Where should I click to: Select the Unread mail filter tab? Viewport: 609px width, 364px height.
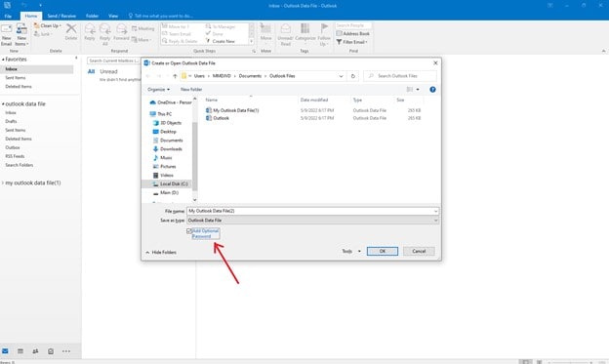point(108,71)
